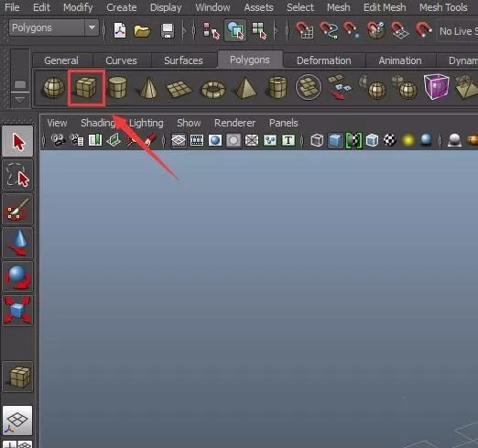Open the Assets menu
The width and height of the screenshot is (478, 448).
[x=258, y=7]
